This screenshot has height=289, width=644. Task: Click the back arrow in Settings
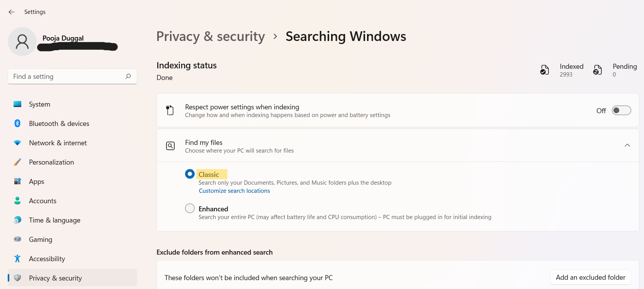tap(12, 12)
